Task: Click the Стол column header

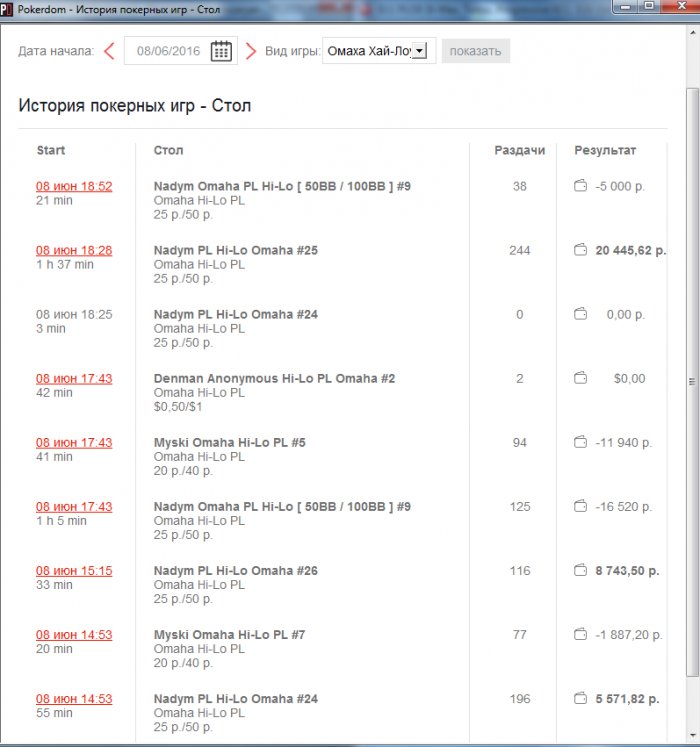Action: [x=168, y=151]
